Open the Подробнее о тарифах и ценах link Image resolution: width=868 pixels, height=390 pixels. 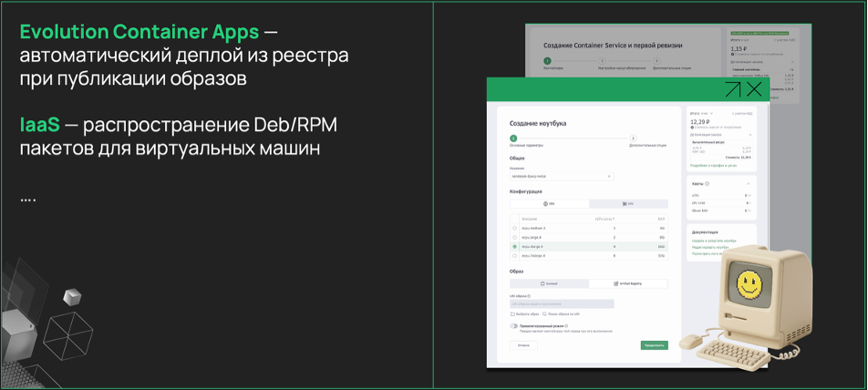point(713,166)
